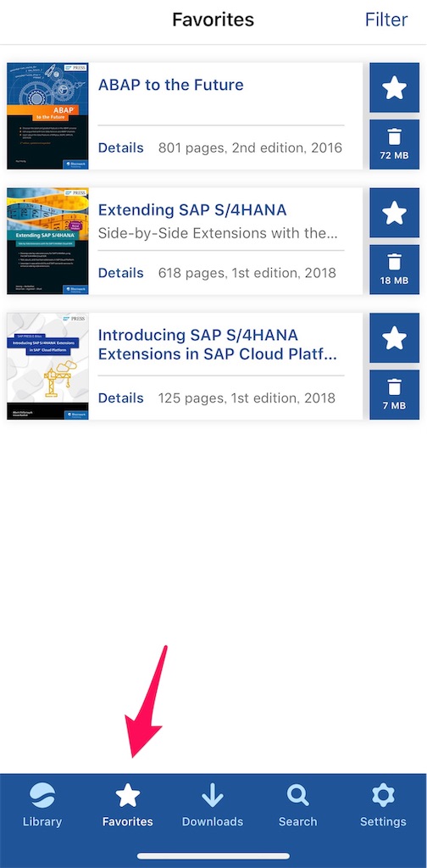Viewport: 427px width, 868px height.
Task: Open the Filter options
Action: (x=386, y=19)
